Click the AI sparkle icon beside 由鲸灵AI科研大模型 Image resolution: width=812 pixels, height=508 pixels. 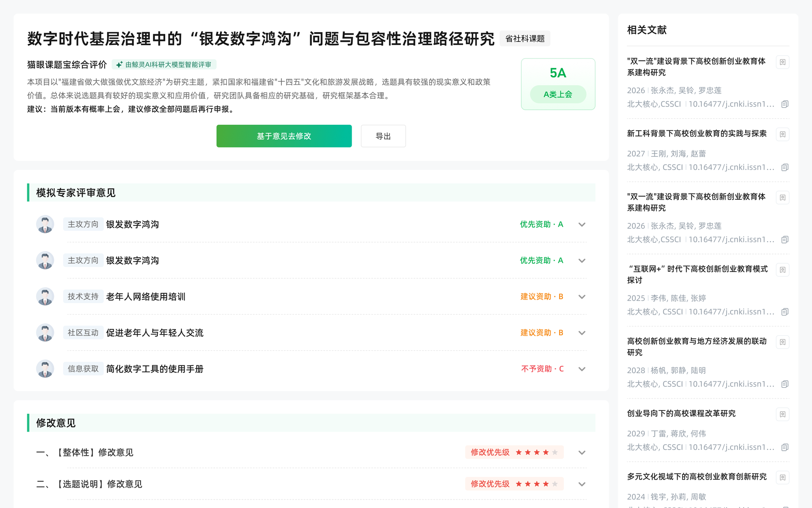(119, 65)
